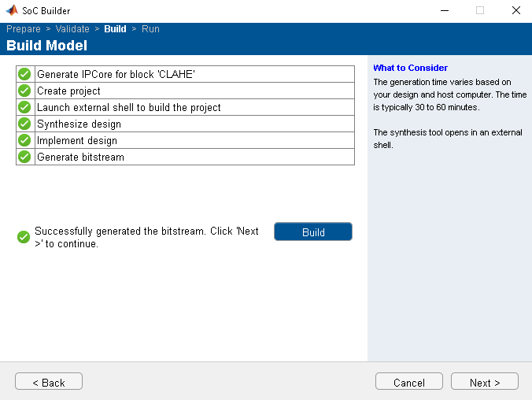Click the 'Generate IPCore for block CLAHE' row

(116, 74)
